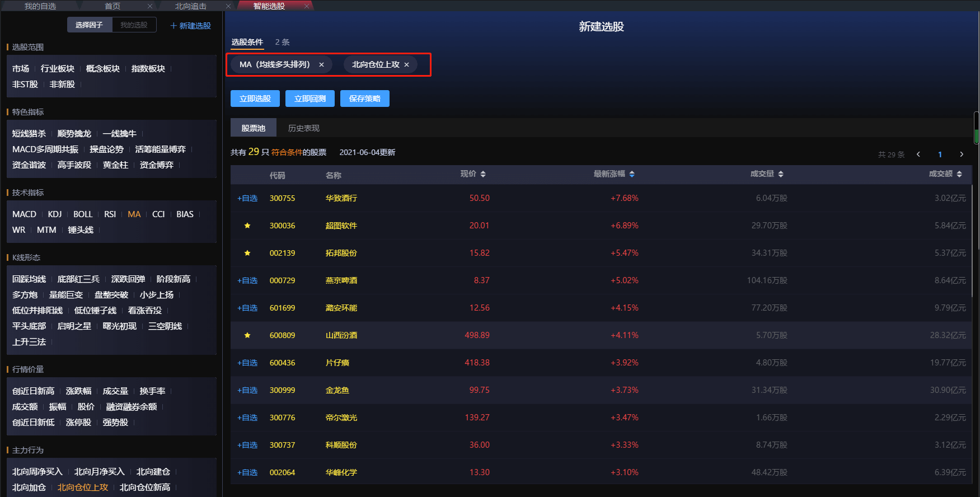
Task: Select 融资融券余额 factor
Action: pos(132,407)
